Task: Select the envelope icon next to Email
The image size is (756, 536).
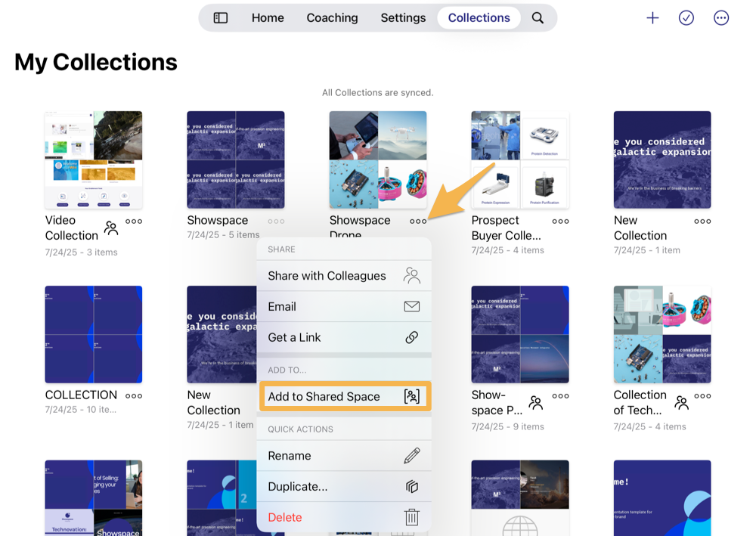Action: pos(412,307)
